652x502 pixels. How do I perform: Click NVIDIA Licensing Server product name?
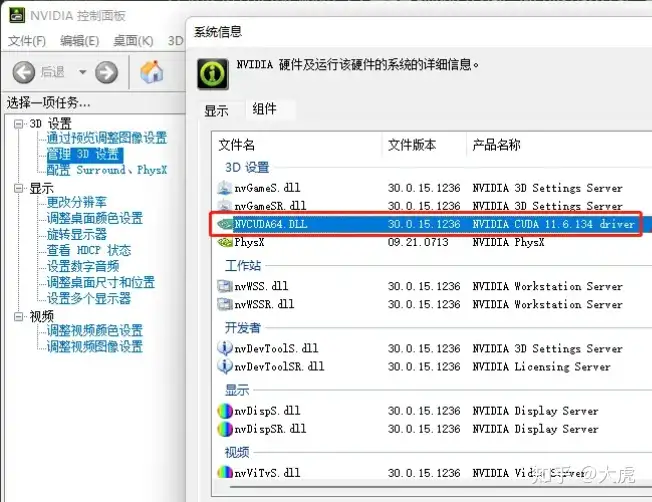(541, 366)
